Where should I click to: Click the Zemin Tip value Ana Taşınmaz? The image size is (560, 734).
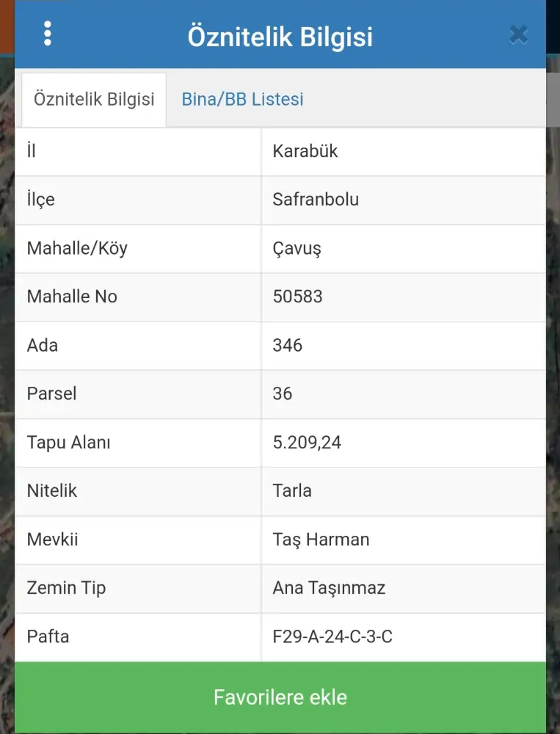[329, 588]
